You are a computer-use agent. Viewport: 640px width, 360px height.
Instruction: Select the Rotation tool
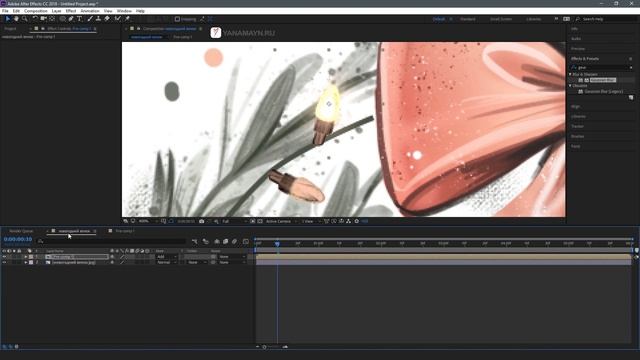pos(35,19)
